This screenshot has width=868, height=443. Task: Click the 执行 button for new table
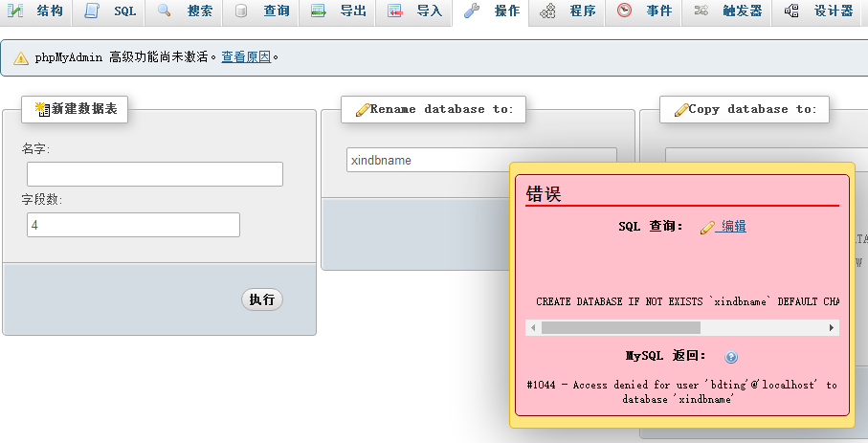(262, 299)
